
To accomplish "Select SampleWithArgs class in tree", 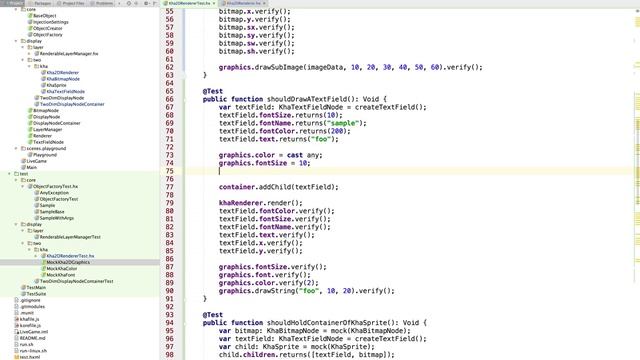I will point(54,218).
